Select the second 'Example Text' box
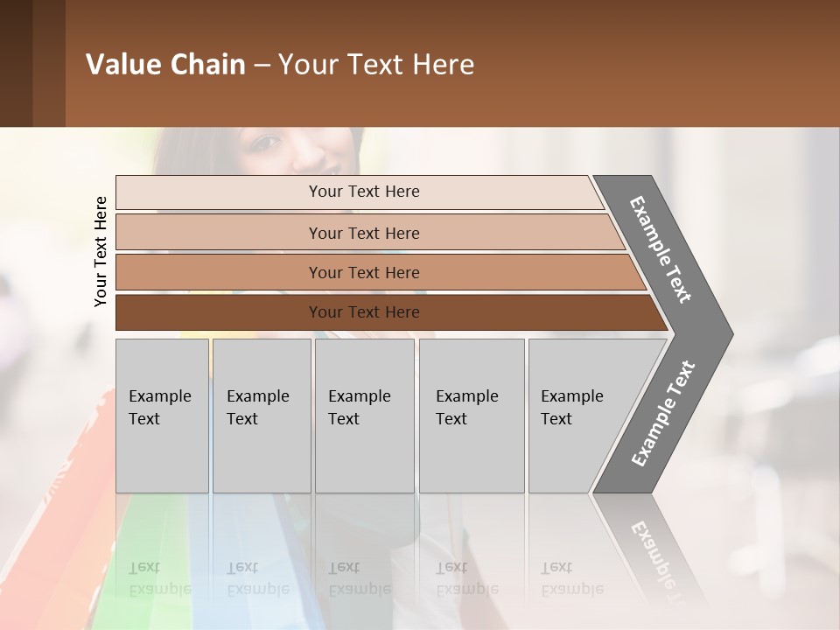 pos(261,416)
